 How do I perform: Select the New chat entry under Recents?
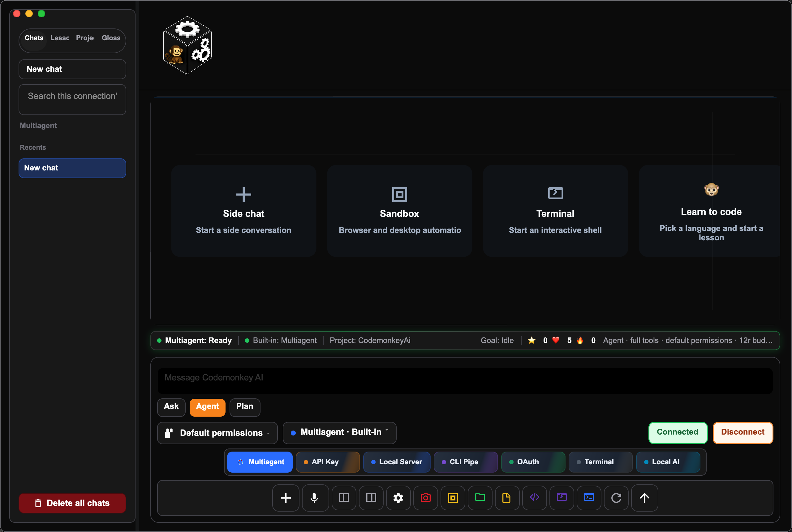72,168
